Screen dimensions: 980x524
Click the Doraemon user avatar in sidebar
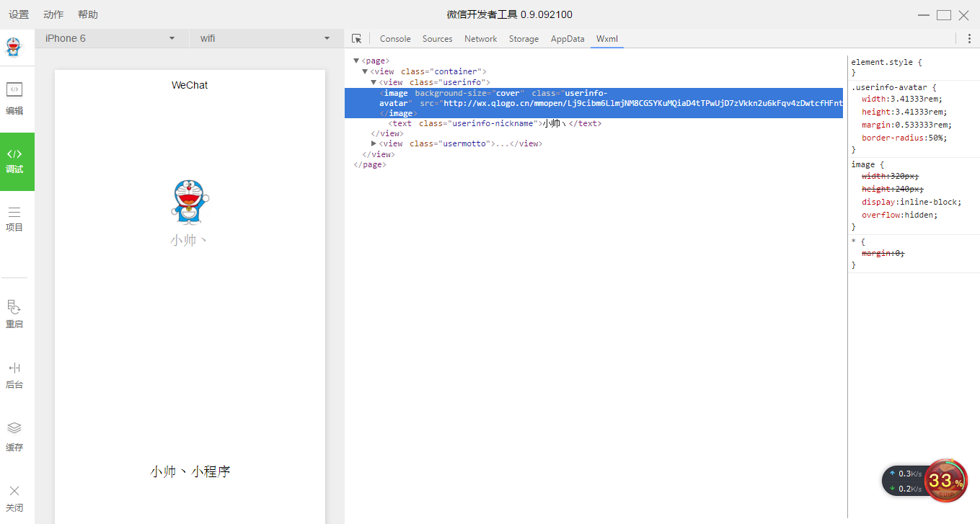[14, 47]
